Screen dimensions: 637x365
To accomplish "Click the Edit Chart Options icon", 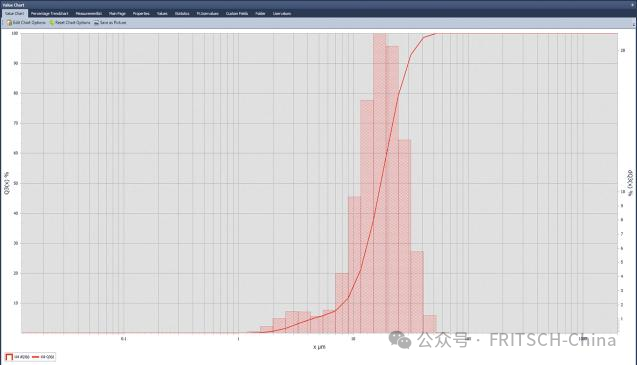I will [9, 23].
